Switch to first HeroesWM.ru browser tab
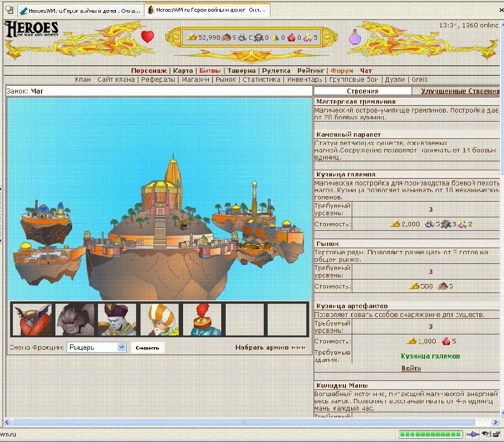The width and height of the screenshot is (504, 442). [x=80, y=11]
